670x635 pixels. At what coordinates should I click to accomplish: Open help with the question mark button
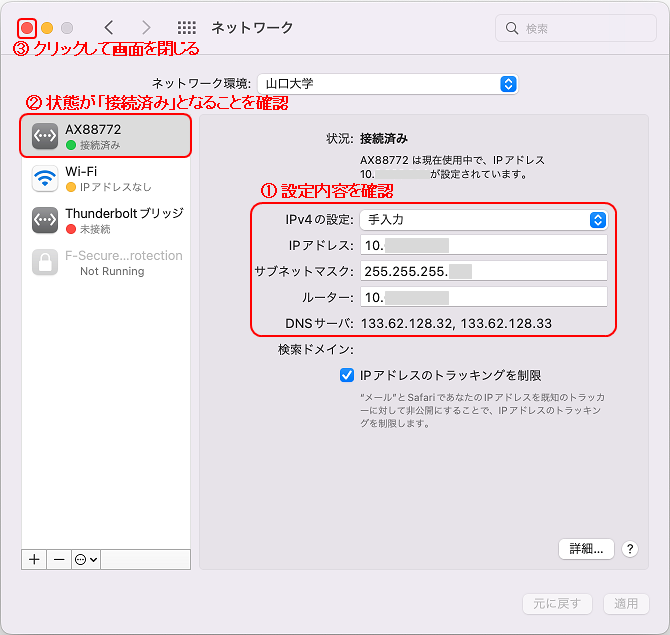(x=630, y=549)
